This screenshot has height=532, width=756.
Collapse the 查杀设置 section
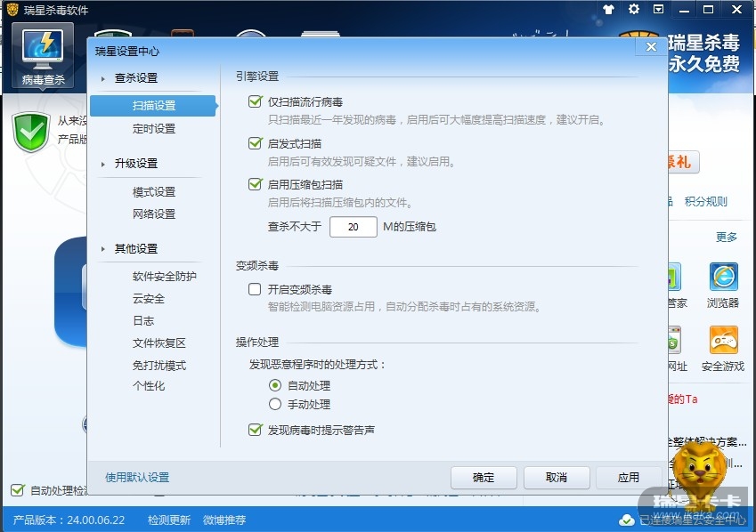click(102, 78)
